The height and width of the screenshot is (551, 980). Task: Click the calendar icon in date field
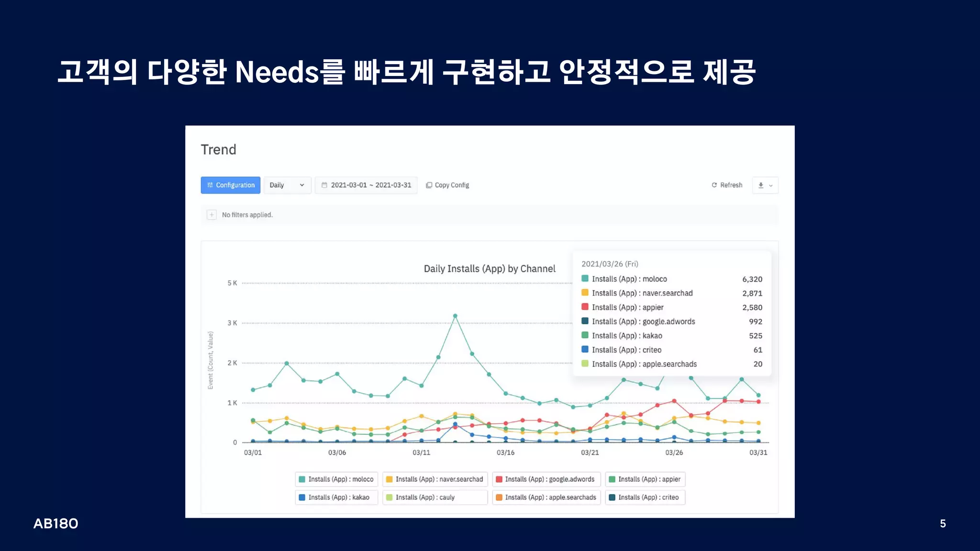(x=324, y=185)
